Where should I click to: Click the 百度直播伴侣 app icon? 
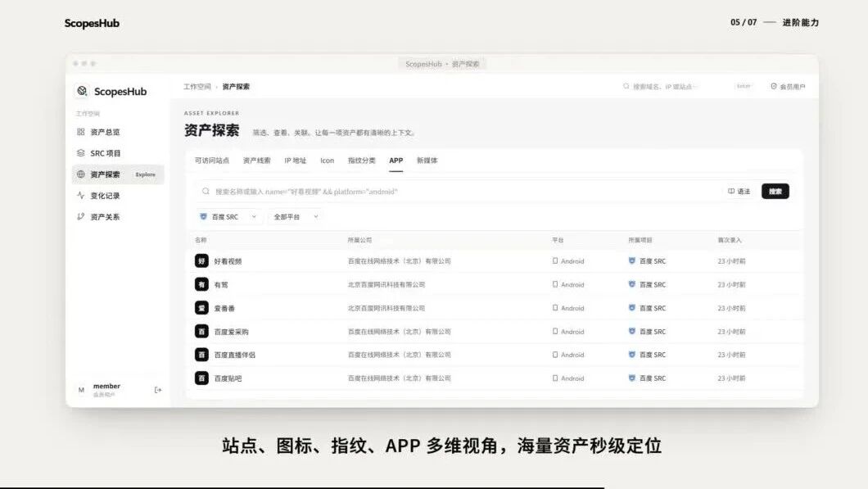point(201,355)
